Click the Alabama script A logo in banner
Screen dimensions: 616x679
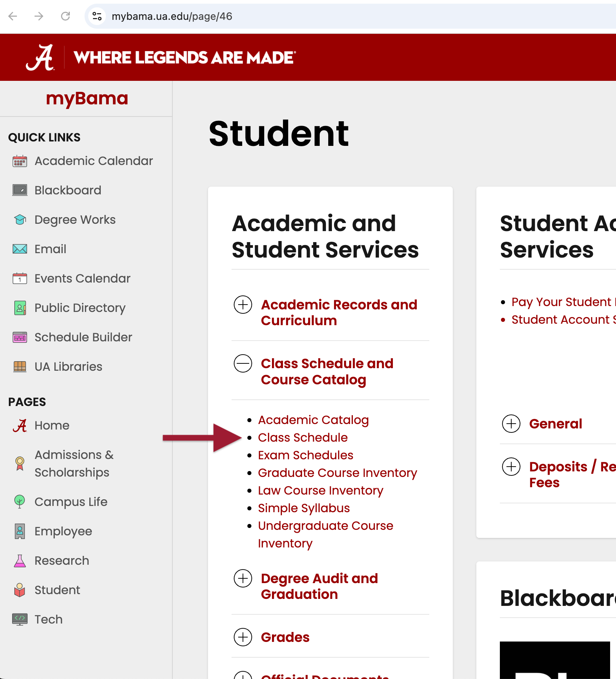(x=40, y=57)
